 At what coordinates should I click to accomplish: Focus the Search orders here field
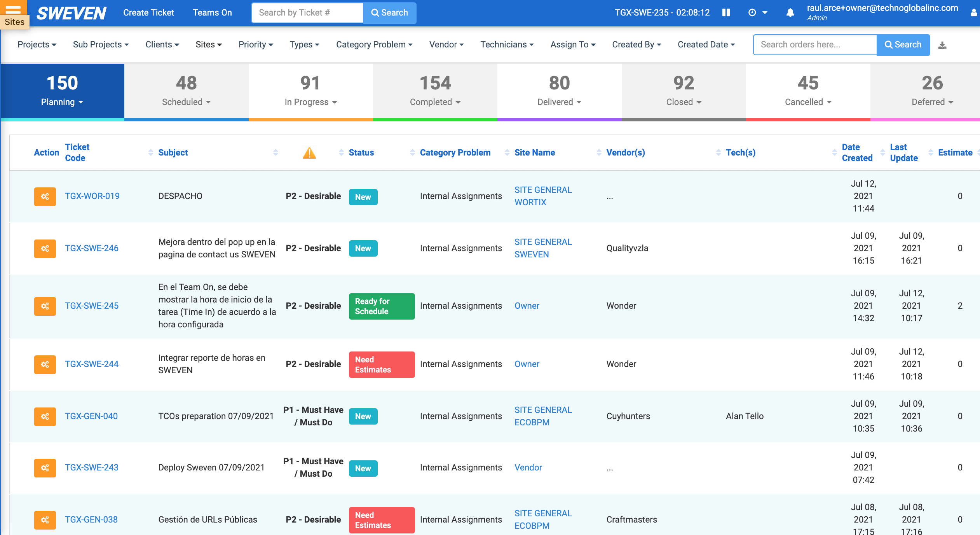pyautogui.click(x=815, y=45)
